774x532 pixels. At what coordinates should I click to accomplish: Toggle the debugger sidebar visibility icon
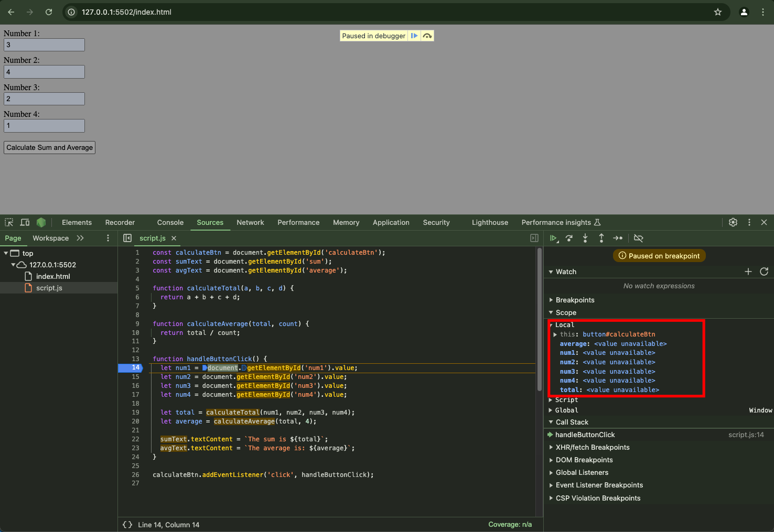pos(534,238)
